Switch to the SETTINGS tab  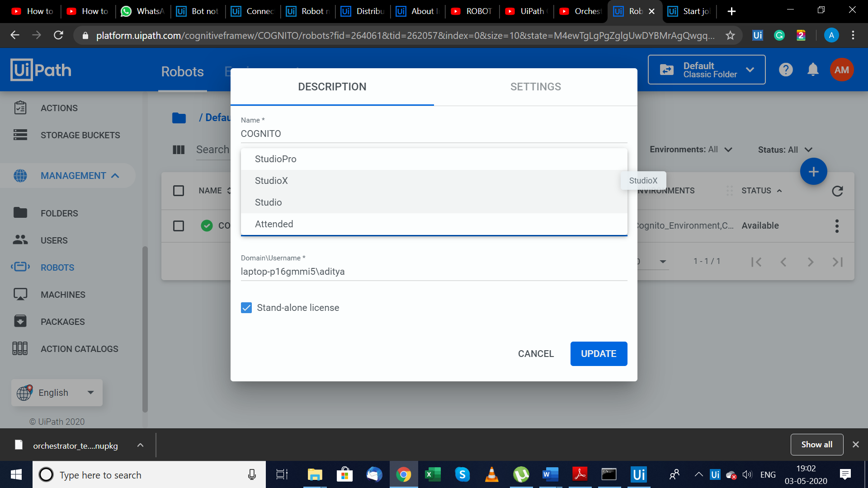(x=536, y=87)
